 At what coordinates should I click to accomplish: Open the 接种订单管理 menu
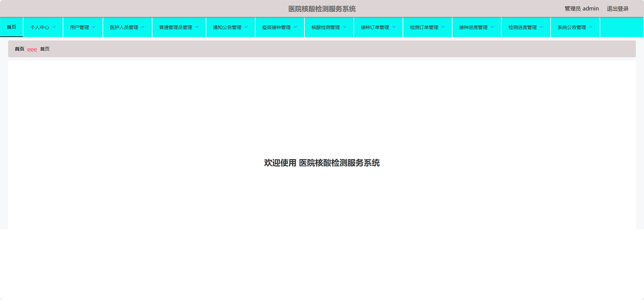(378, 27)
